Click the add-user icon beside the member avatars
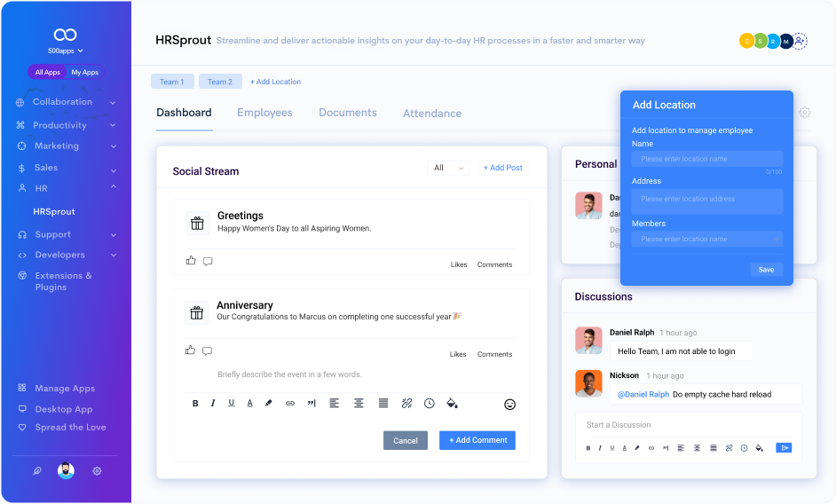Screen dimensions: 836x504 click(x=800, y=41)
